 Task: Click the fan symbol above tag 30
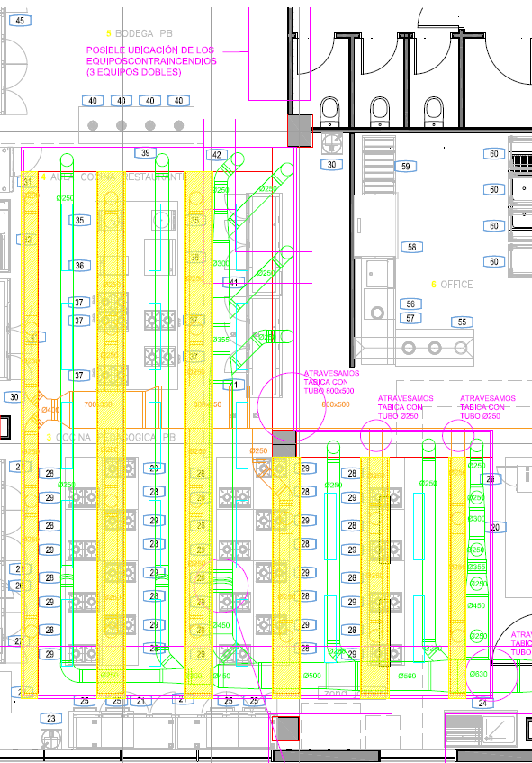click(333, 144)
